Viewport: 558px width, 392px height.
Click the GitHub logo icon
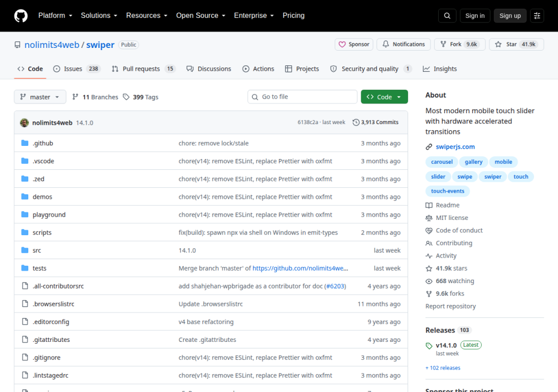coord(21,16)
